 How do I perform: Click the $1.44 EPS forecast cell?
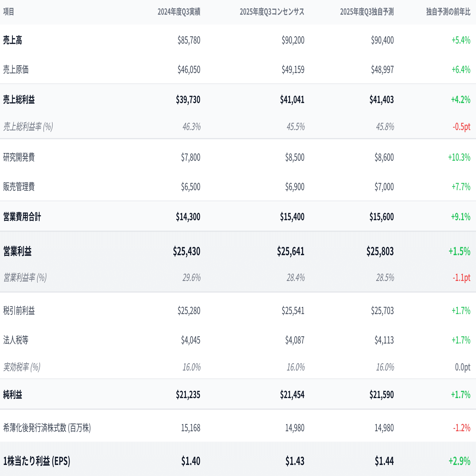tap(384, 461)
